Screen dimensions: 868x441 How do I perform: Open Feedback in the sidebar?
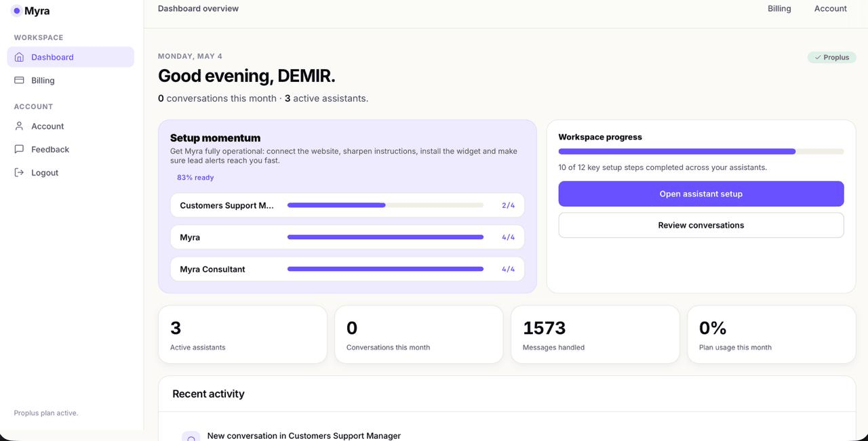[71, 149]
